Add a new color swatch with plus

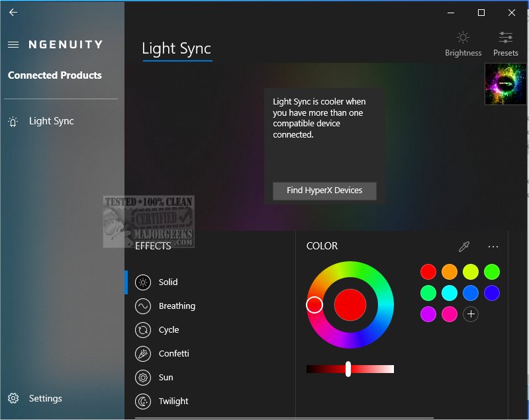pyautogui.click(x=471, y=314)
